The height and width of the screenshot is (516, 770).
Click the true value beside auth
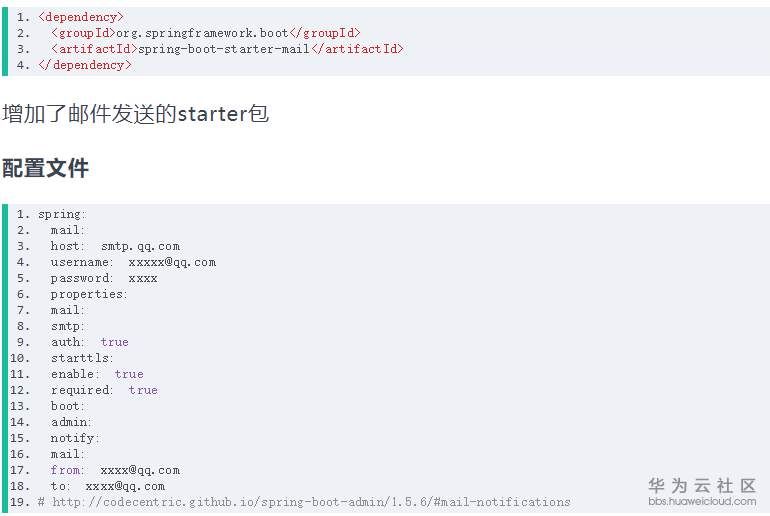coord(114,342)
